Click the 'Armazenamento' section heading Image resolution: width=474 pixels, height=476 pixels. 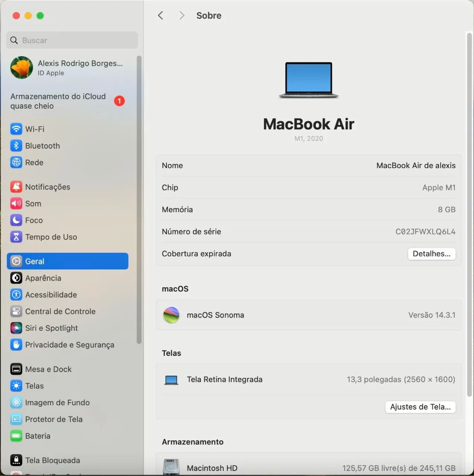pos(193,442)
